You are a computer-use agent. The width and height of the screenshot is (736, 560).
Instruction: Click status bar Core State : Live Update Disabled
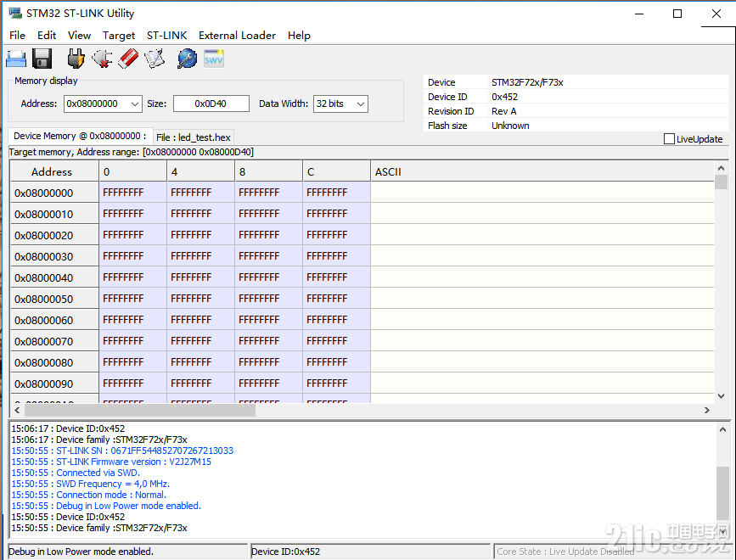565,552
